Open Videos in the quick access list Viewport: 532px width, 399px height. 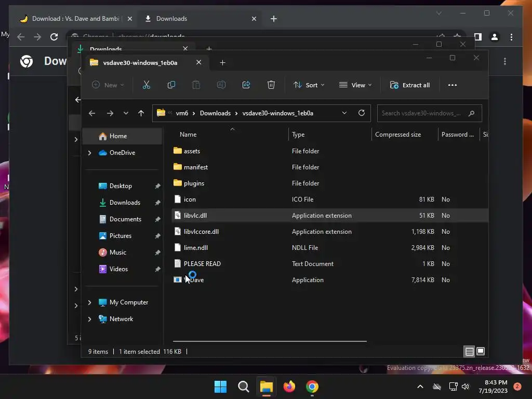[118, 269]
